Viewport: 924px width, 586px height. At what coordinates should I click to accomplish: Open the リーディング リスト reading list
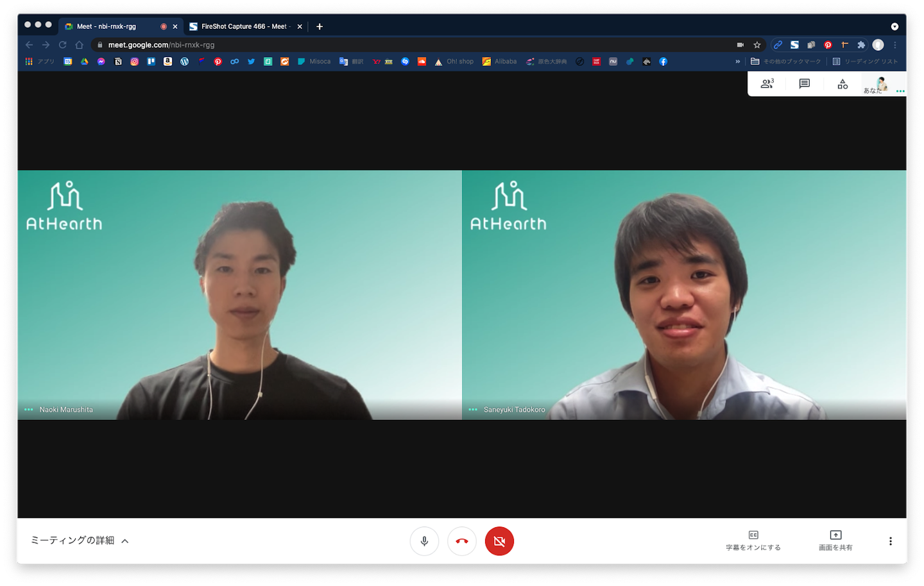[866, 62]
